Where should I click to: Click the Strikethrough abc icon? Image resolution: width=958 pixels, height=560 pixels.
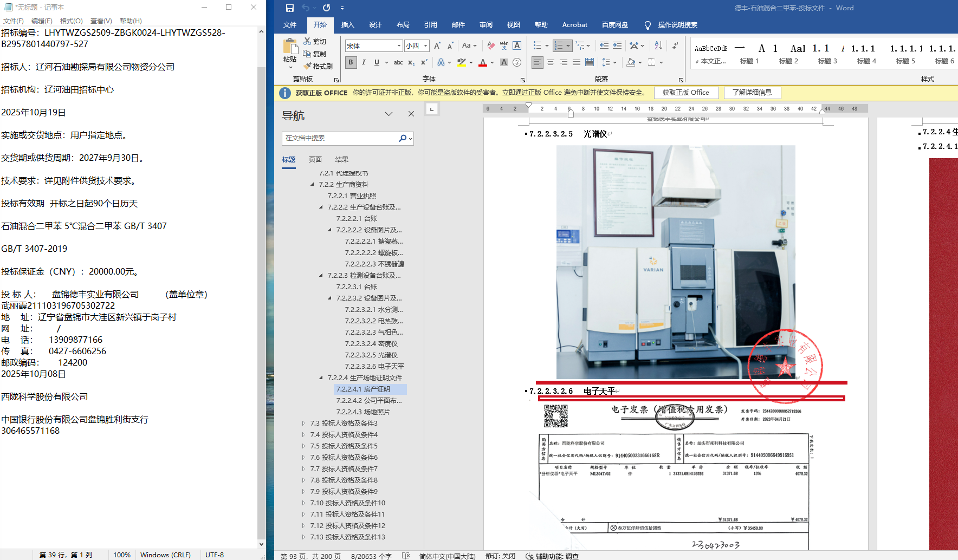[398, 62]
